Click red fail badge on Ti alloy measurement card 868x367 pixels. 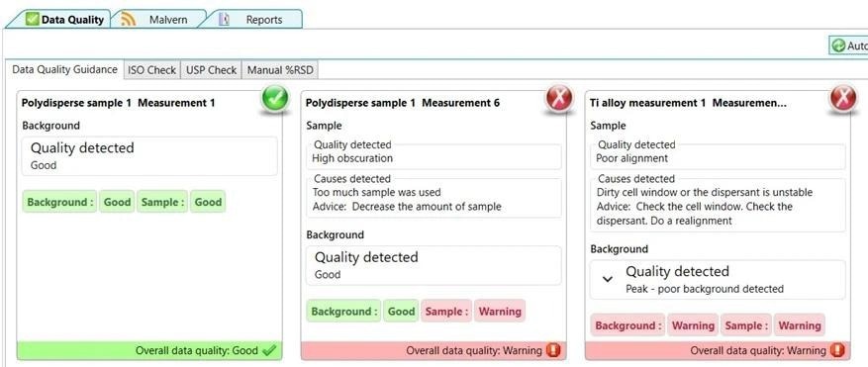843,99
